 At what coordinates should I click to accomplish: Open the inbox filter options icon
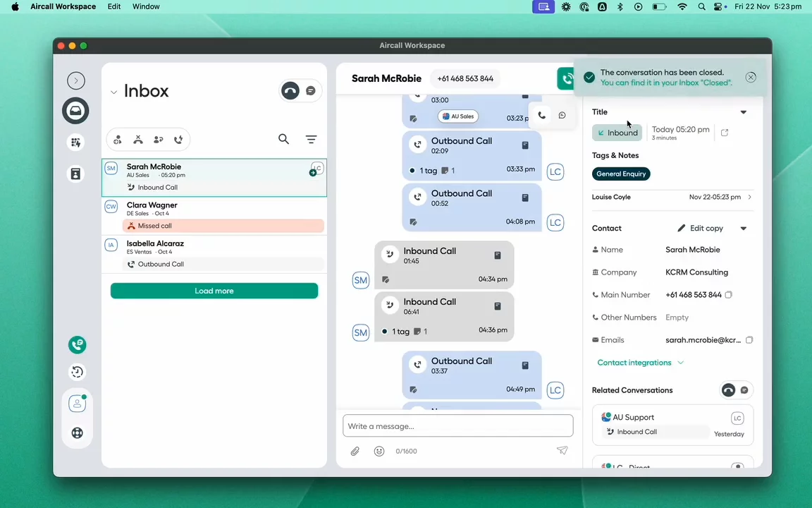(311, 140)
